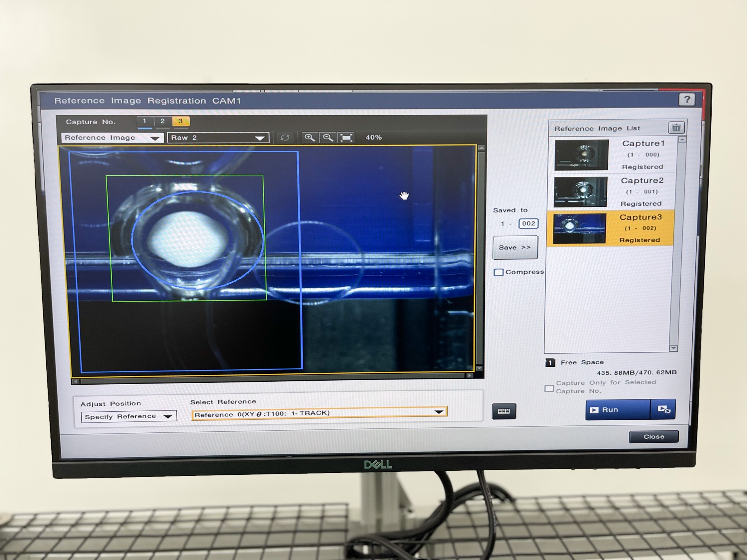Click the zoom in magnifier icon
The image size is (747, 560).
coord(310,137)
